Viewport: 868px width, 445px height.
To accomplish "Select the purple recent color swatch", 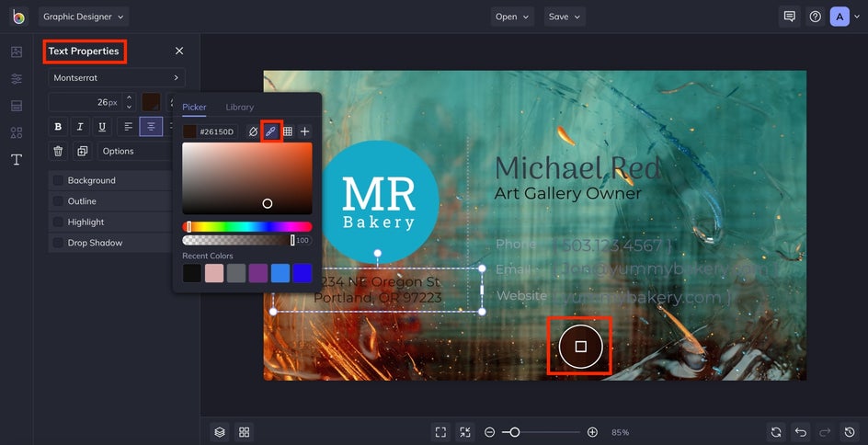I will (x=258, y=273).
